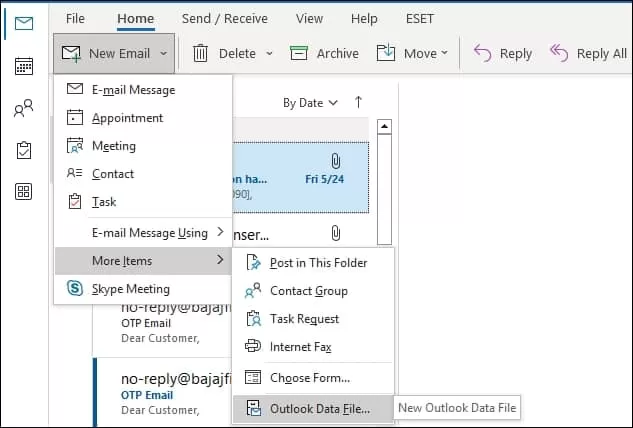Click the Reply button label

(516, 53)
